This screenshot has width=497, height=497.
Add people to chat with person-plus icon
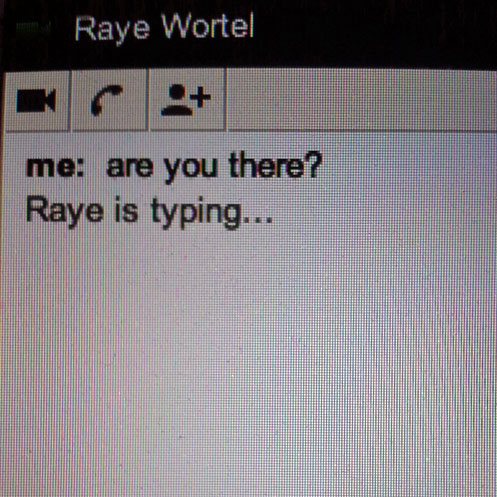187,100
